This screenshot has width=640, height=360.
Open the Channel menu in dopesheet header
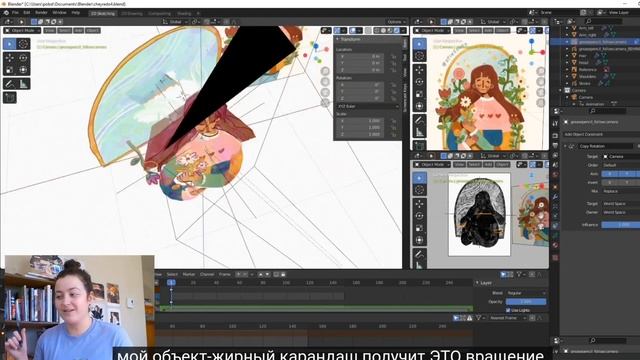click(x=207, y=274)
